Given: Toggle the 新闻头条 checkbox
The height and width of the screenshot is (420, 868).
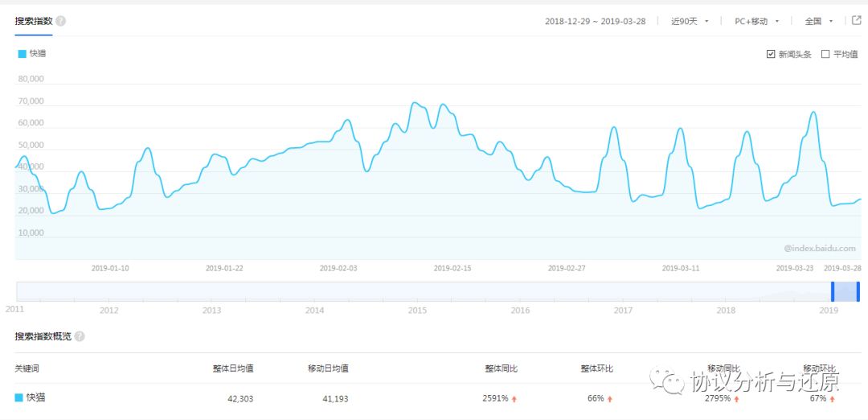Looking at the screenshot, I should pyautogui.click(x=770, y=54).
